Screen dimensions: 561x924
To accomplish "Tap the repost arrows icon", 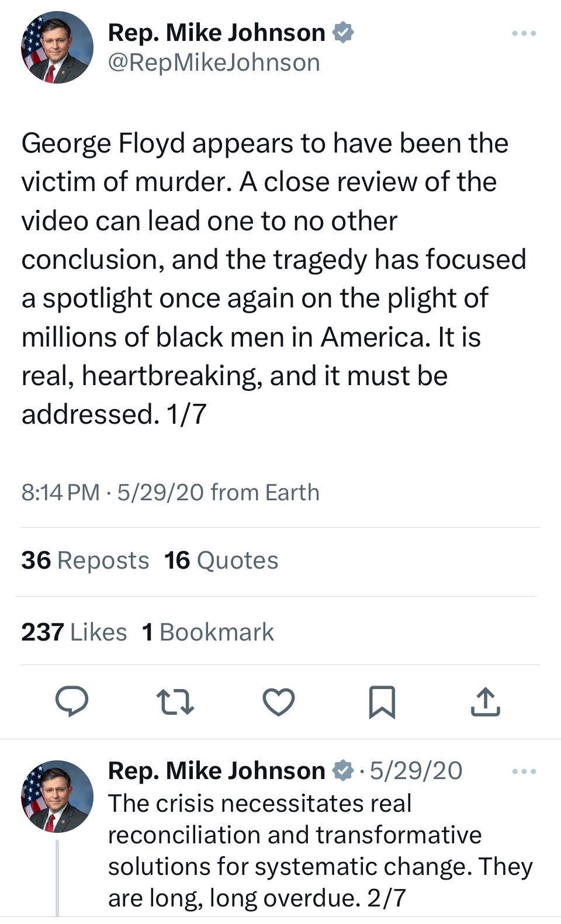I will (x=175, y=702).
